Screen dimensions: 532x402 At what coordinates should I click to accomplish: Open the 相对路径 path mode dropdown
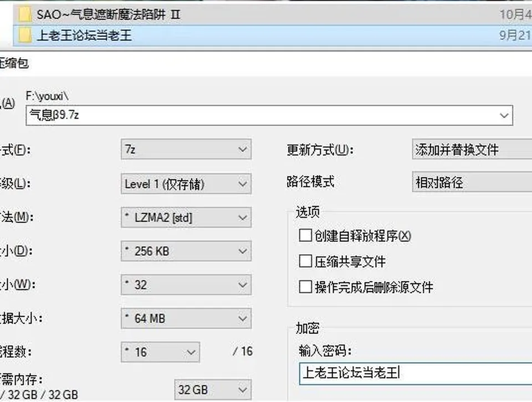tap(472, 182)
